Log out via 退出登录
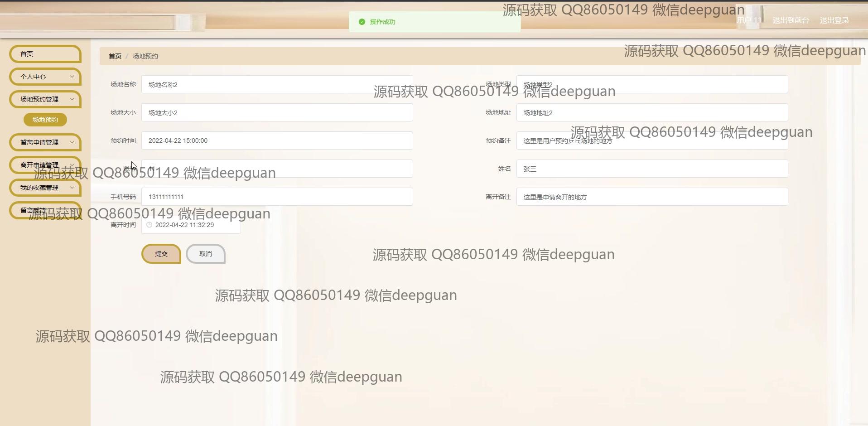This screenshot has height=426, width=868. coord(834,20)
